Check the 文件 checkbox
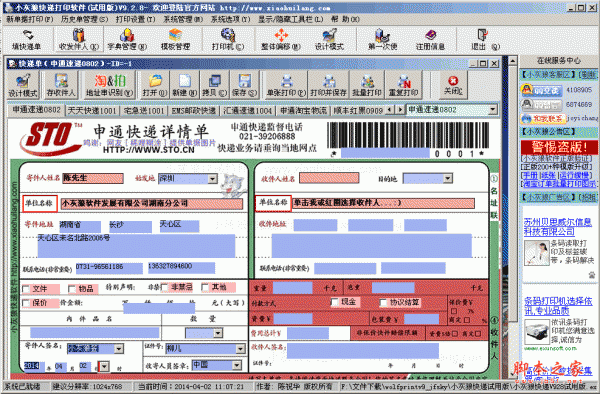Image resolution: width=600 pixels, height=394 pixels. tap(26, 288)
